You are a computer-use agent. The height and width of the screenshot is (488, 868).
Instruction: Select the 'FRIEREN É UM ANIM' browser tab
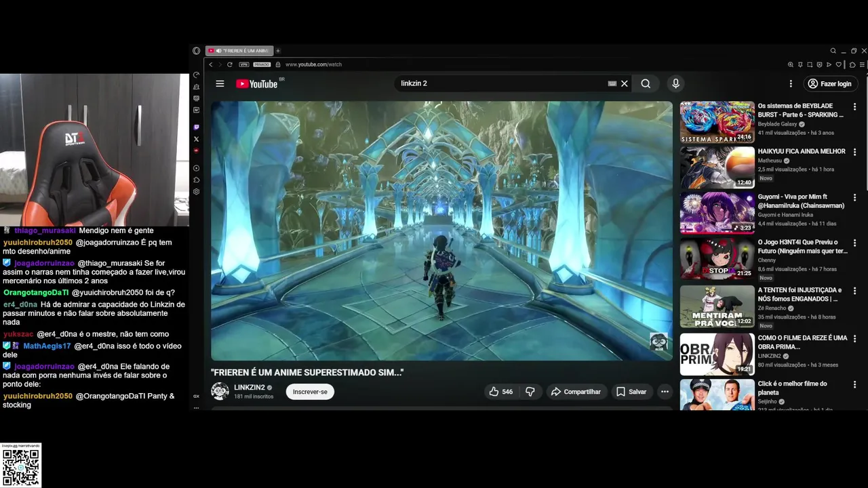(x=239, y=51)
